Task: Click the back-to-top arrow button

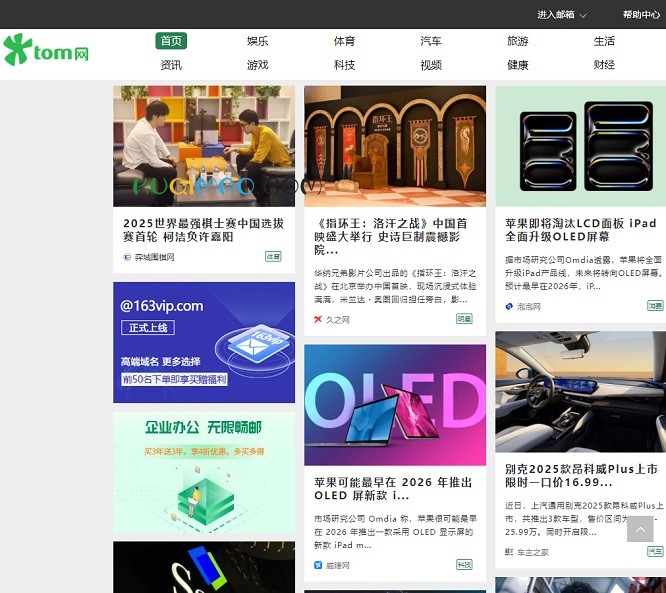Action: [640, 529]
